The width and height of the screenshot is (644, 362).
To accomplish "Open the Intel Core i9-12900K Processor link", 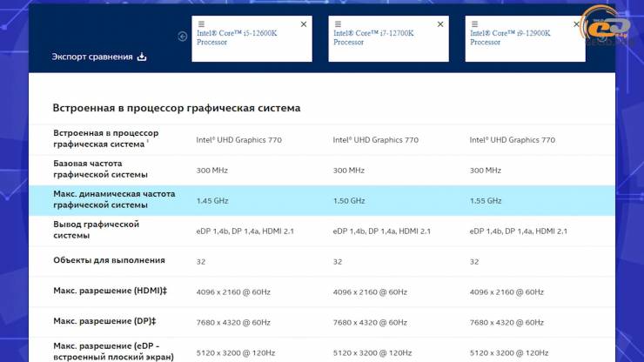I will 510,37.
